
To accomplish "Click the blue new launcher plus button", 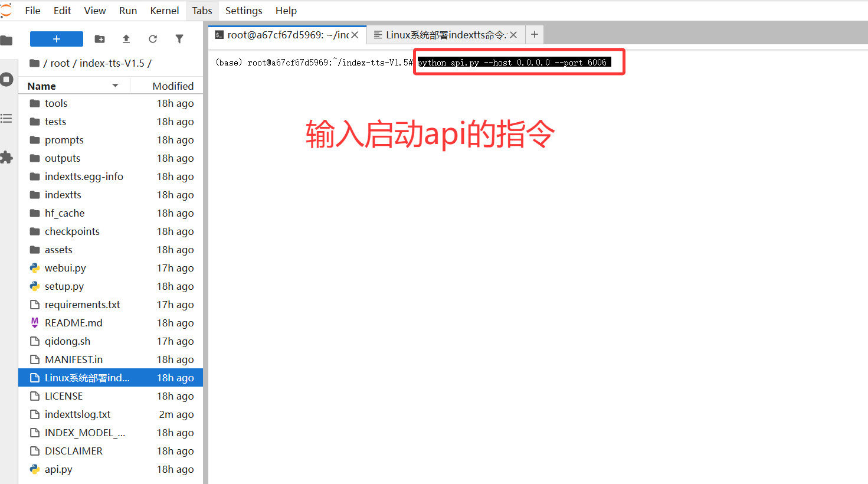I will pos(57,39).
